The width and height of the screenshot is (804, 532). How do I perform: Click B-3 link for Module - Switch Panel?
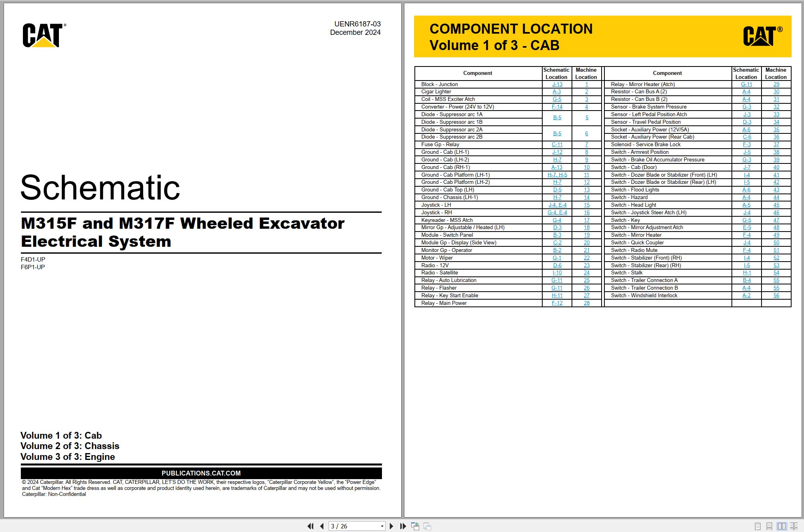pos(557,235)
